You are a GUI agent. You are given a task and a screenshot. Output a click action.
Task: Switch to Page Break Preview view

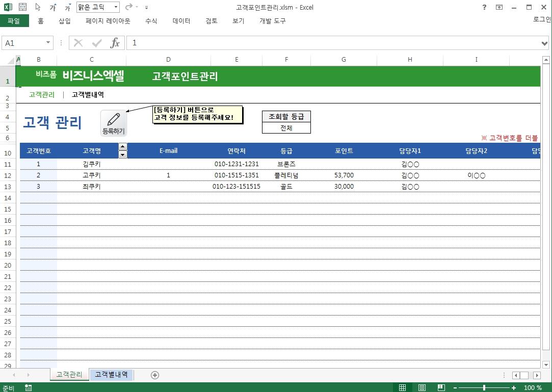tap(441, 387)
